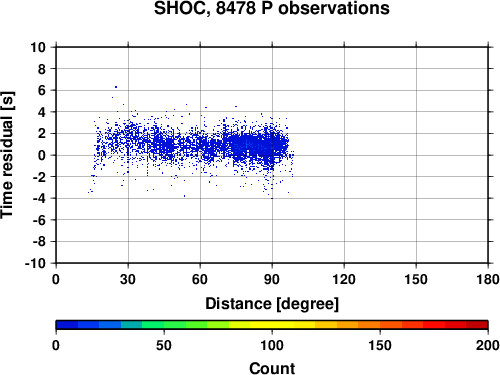Click the y-axis tick label -10
The height and width of the screenshot is (375, 500).
pos(35,263)
